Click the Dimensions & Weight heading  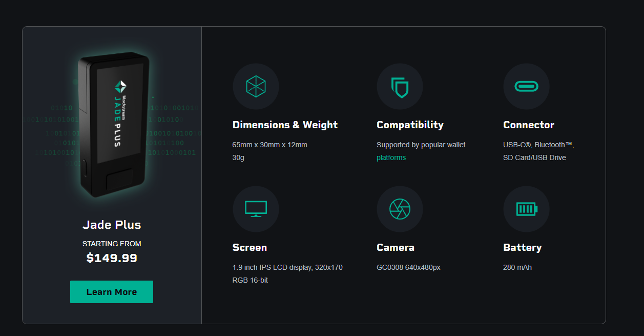point(285,125)
